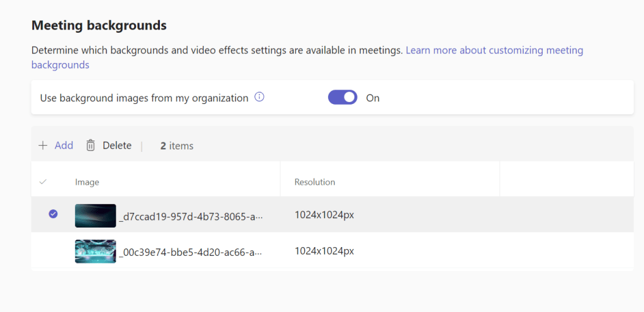This screenshot has width=644, height=312.
Task: Click the _d7ccad19-957d-4b73 file name
Action: 190,216
